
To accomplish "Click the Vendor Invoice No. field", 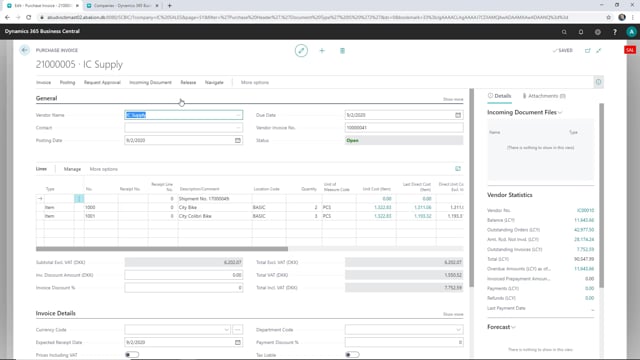I will (404, 128).
